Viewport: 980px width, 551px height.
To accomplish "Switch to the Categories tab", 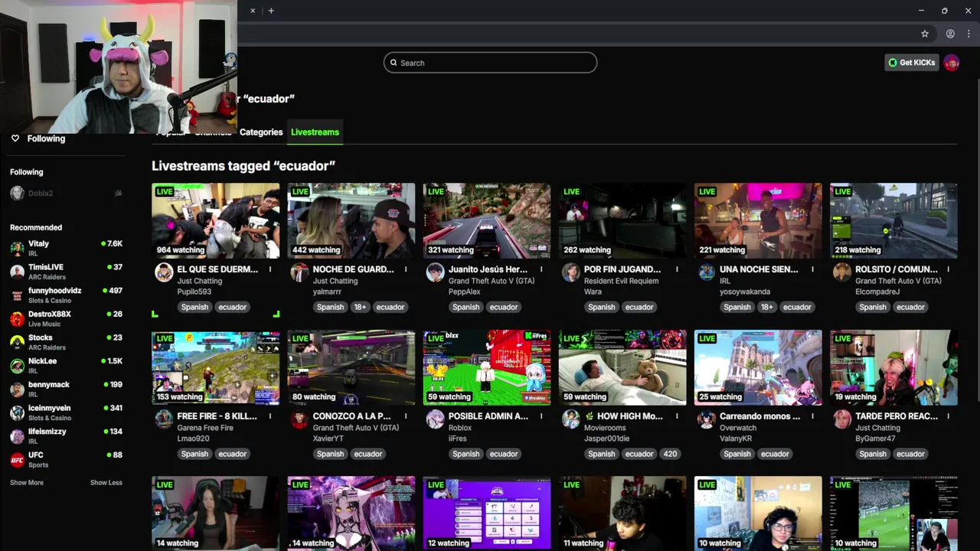I will (261, 132).
